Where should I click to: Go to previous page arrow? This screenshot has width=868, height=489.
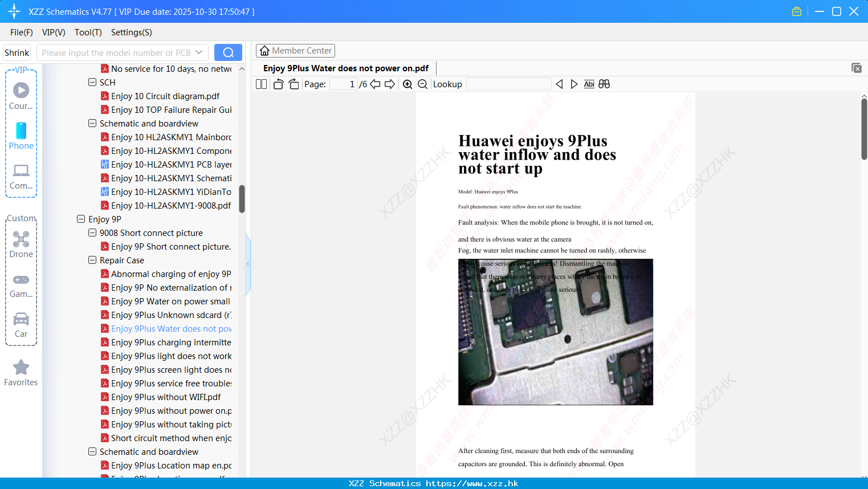(375, 84)
